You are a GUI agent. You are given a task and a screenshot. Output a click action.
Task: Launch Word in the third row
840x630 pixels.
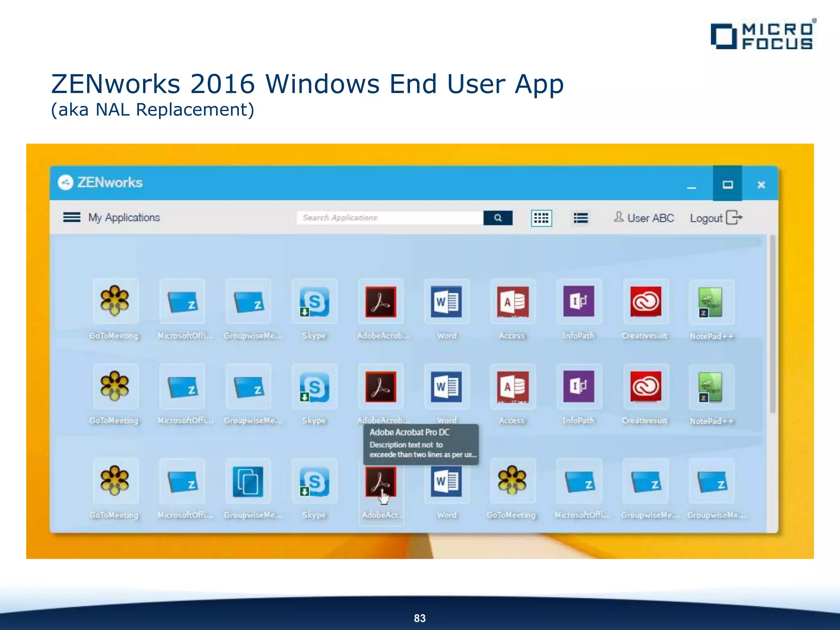tap(447, 481)
